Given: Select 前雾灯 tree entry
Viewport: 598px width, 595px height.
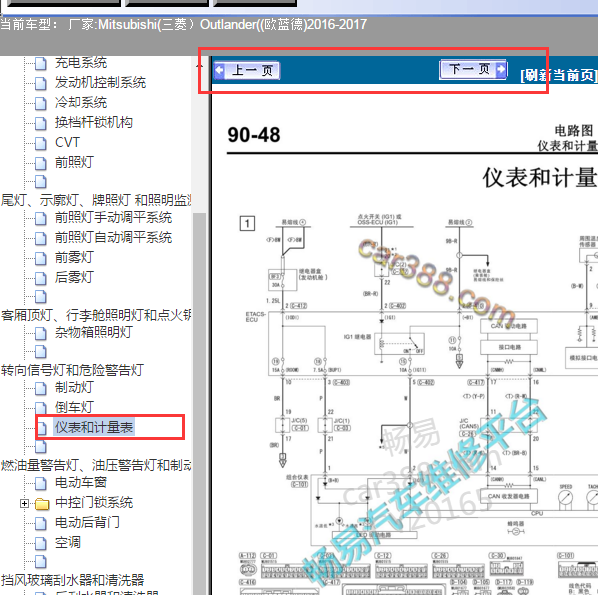Looking at the screenshot, I should (x=74, y=257).
